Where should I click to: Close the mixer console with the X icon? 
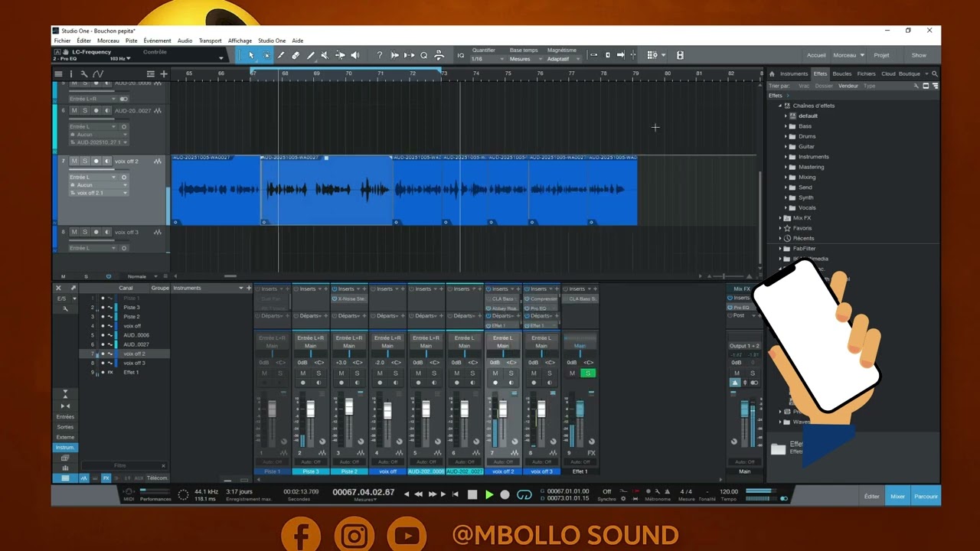click(58, 289)
